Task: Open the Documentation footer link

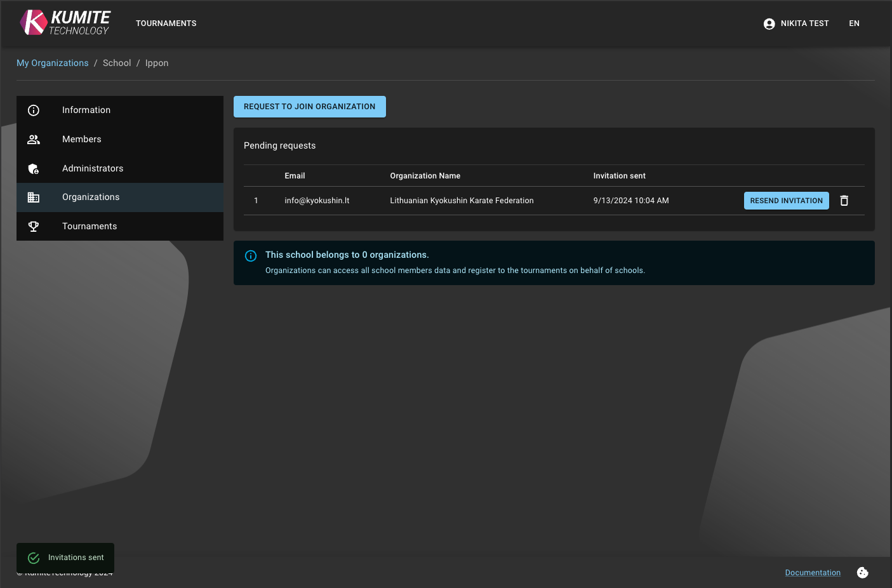Action: pos(812,573)
